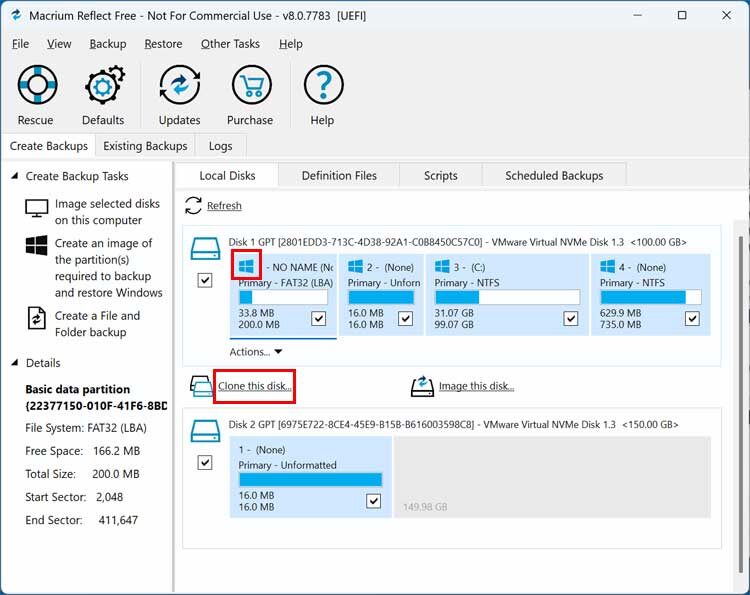Click the File and Folder backup document icon
Viewport: 750px width, 595px height.
(x=36, y=319)
